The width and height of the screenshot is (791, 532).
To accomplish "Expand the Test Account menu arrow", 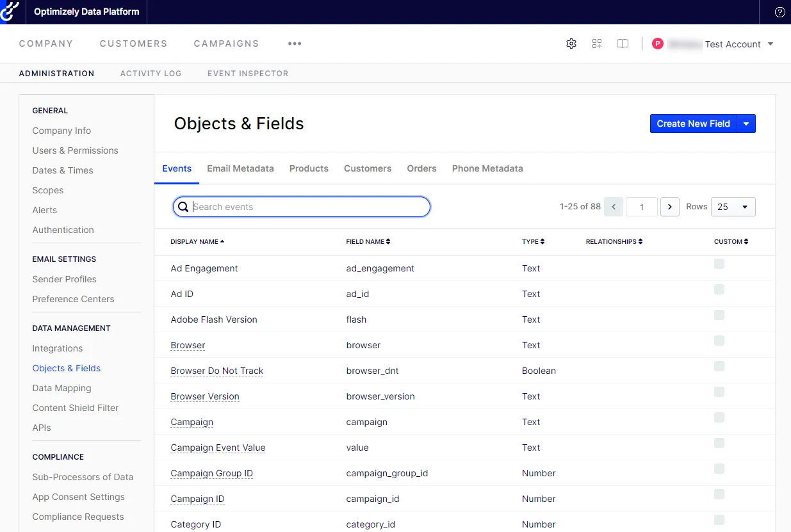I will click(x=771, y=44).
